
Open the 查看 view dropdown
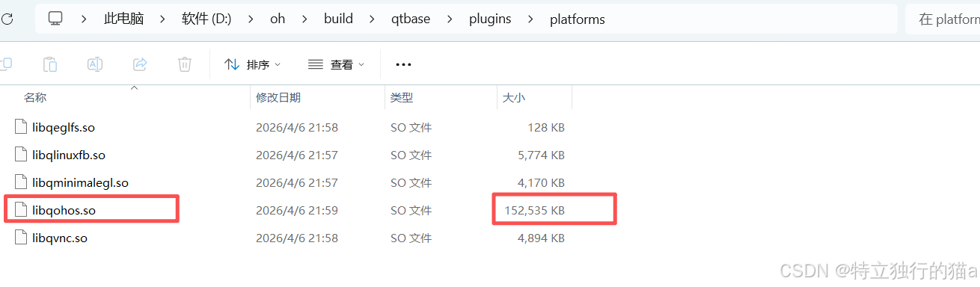click(x=337, y=65)
